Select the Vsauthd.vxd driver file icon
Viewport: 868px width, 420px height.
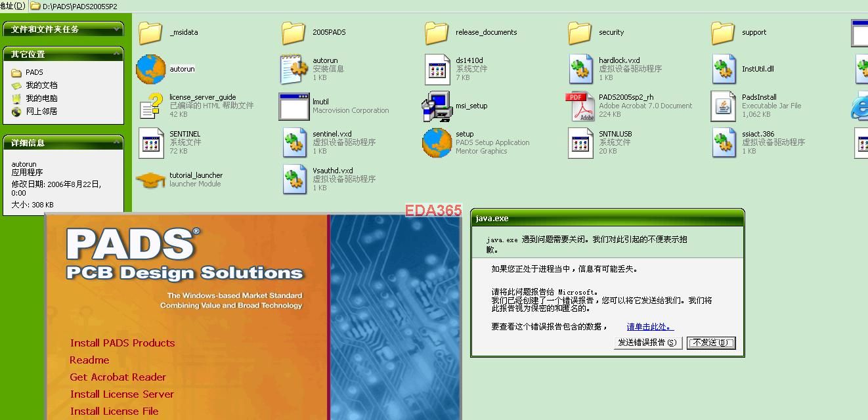pos(294,179)
